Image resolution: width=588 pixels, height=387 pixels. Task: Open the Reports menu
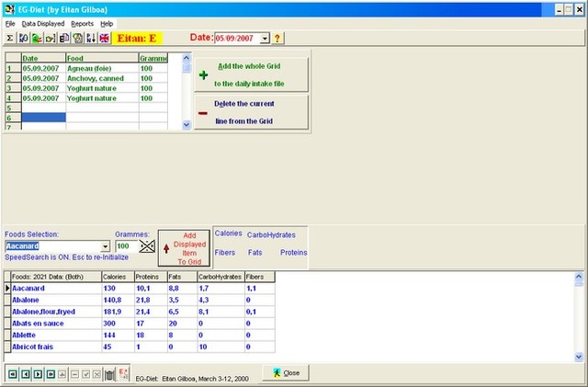[82, 24]
